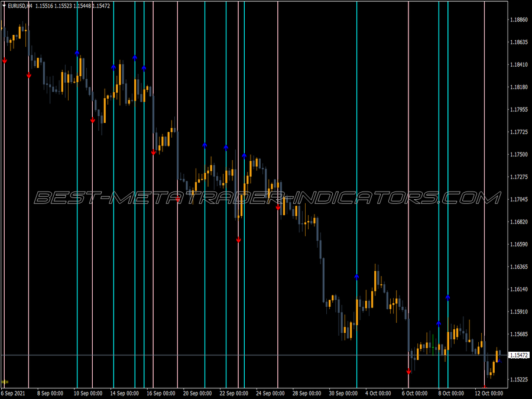The height and width of the screenshot is (399, 532).
Task: Click the 22 Sep 00:00 time label
Action: pos(233,393)
